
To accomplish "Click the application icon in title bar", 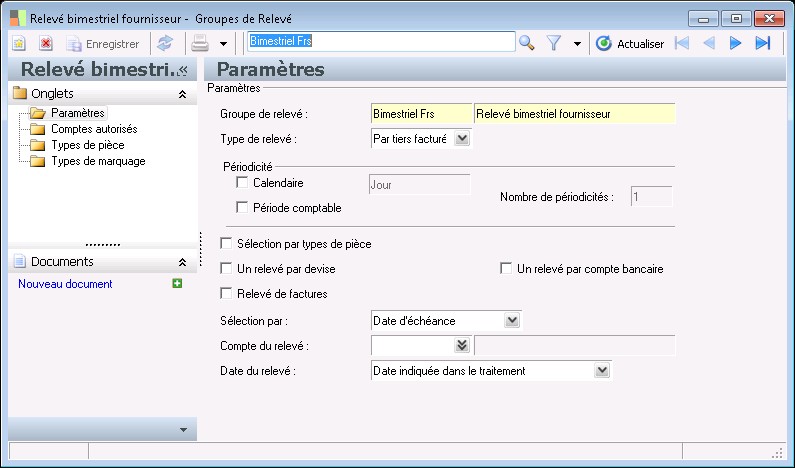I will [18, 18].
